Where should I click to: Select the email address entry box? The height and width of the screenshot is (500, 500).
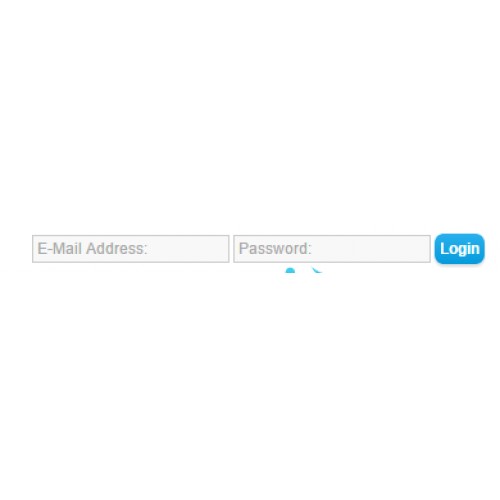tap(131, 249)
